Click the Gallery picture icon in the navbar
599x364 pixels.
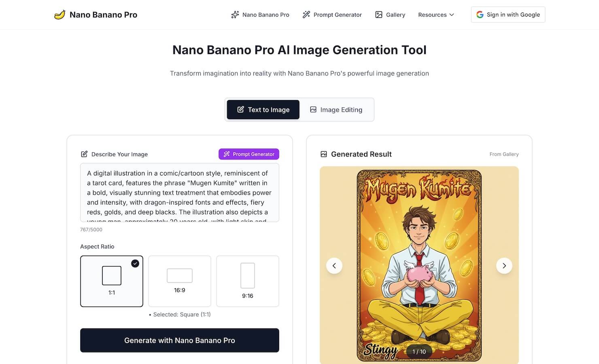(x=379, y=15)
